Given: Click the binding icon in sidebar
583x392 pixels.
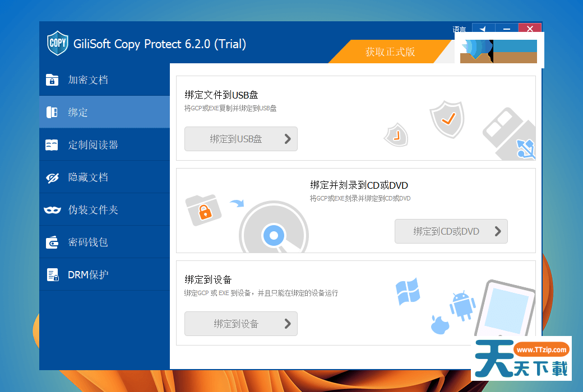Looking at the screenshot, I should click(x=52, y=112).
